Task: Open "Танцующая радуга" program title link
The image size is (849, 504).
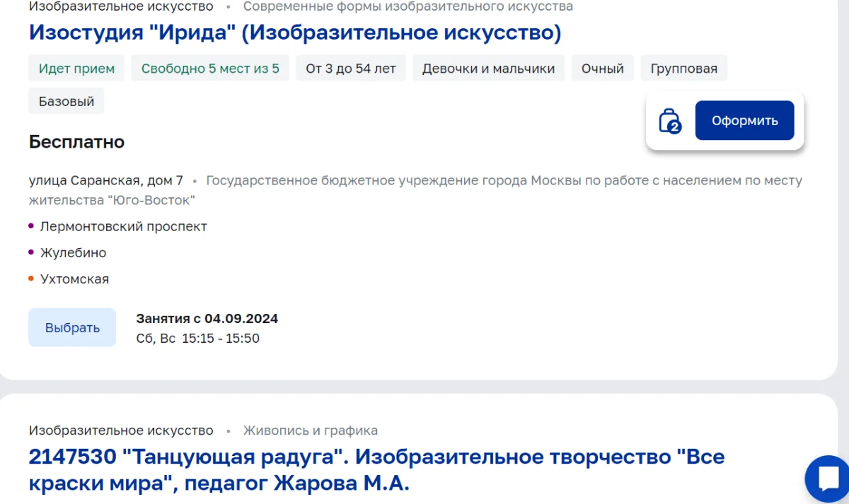Action: tap(376, 470)
